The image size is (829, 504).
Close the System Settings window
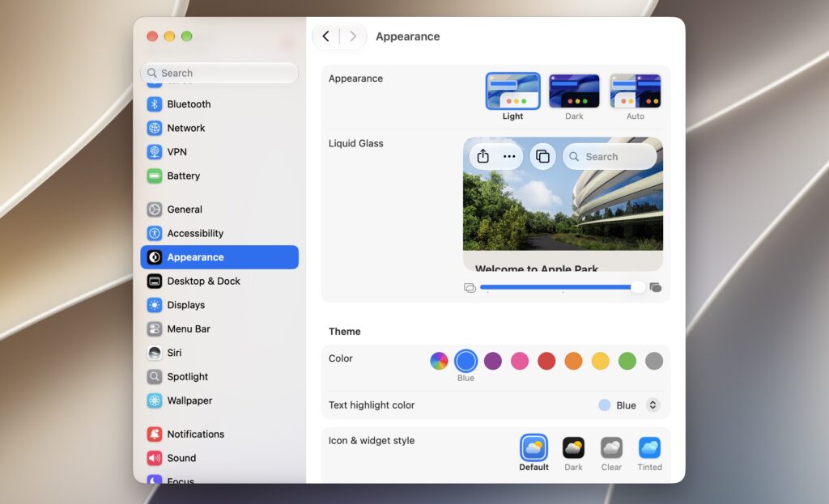pyautogui.click(x=152, y=36)
